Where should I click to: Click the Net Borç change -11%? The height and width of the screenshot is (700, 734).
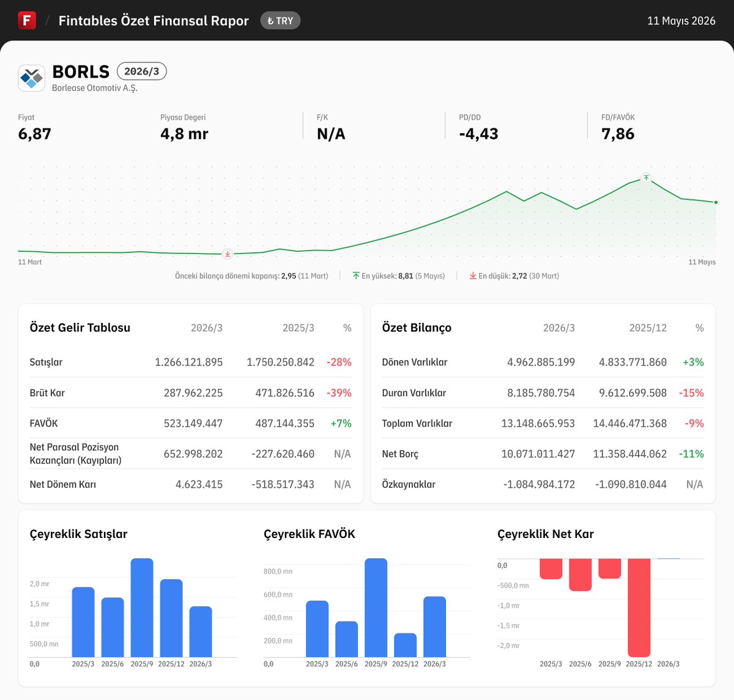click(x=691, y=454)
